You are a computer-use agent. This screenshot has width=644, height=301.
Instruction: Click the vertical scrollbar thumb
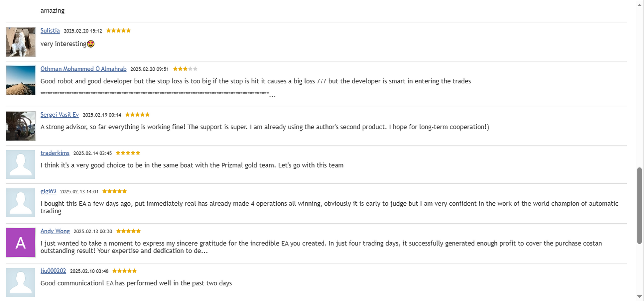tap(640, 206)
